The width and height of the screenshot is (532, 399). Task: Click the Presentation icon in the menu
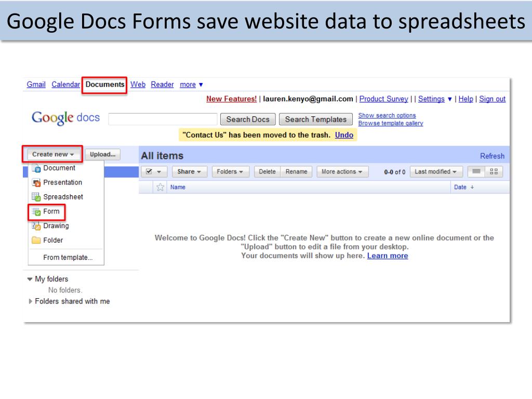(x=36, y=182)
